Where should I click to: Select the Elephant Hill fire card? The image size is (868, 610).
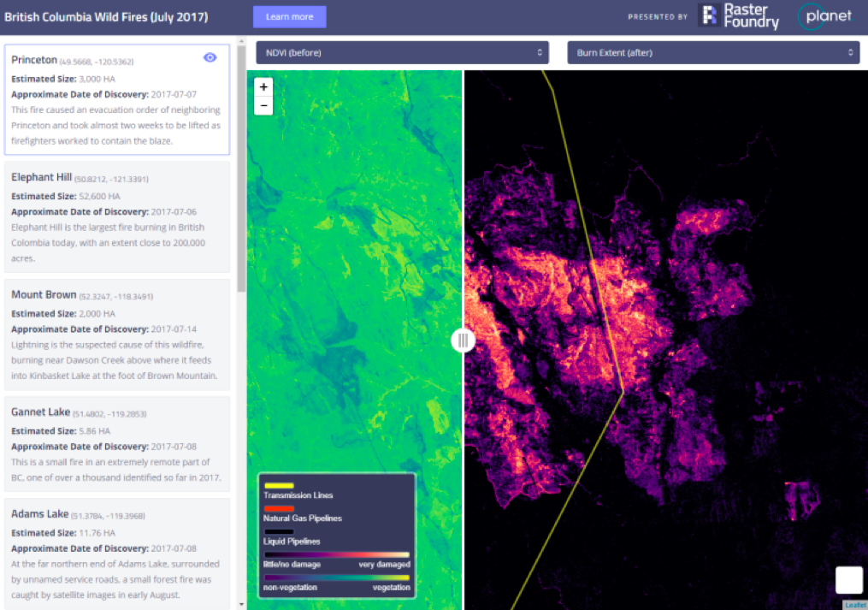[117, 216]
